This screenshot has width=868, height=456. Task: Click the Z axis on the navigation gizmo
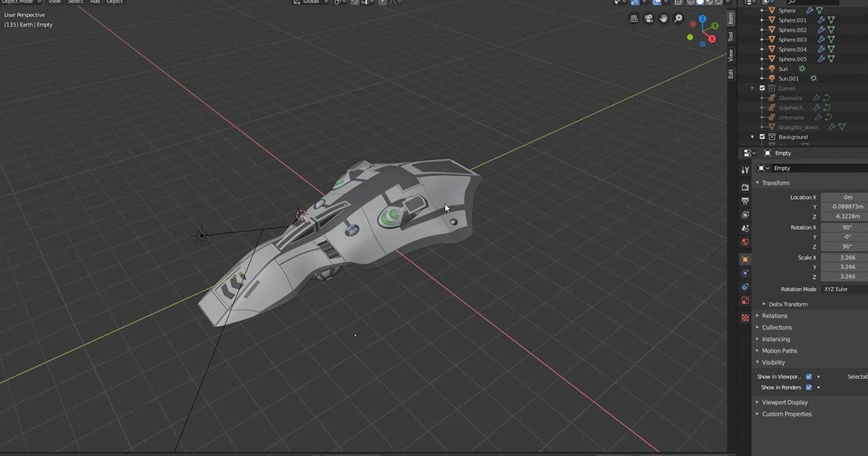[702, 18]
